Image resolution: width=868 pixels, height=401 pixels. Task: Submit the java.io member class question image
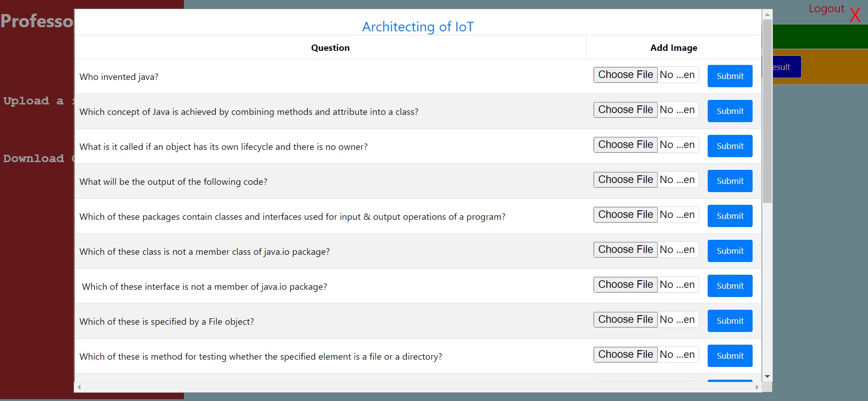729,251
